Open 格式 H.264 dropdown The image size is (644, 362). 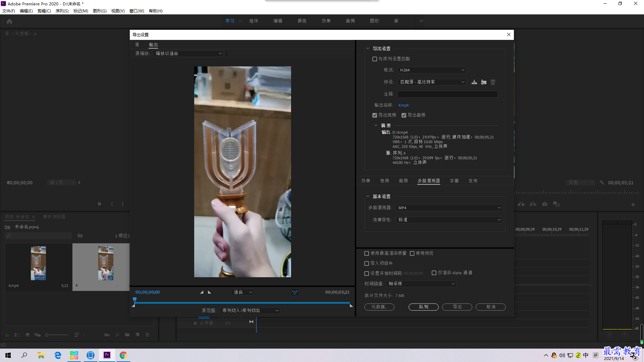click(x=432, y=70)
